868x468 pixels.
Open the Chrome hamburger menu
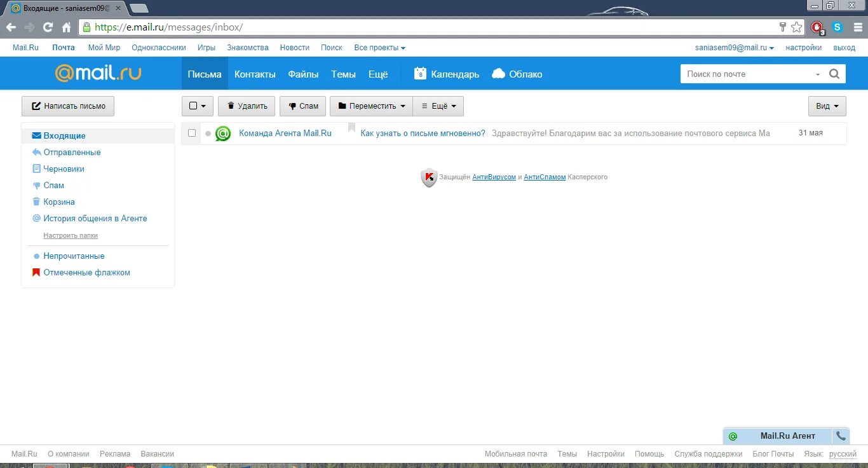click(x=858, y=27)
